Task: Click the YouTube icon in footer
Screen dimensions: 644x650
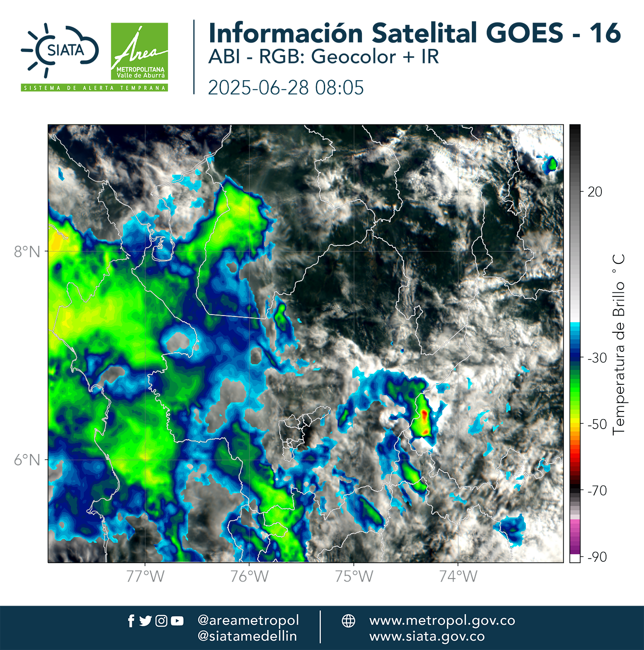Action: click(177, 621)
